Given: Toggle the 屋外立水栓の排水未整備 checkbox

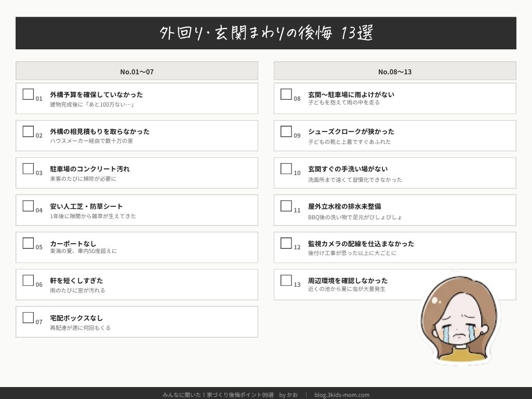Looking at the screenshot, I should (x=286, y=206).
